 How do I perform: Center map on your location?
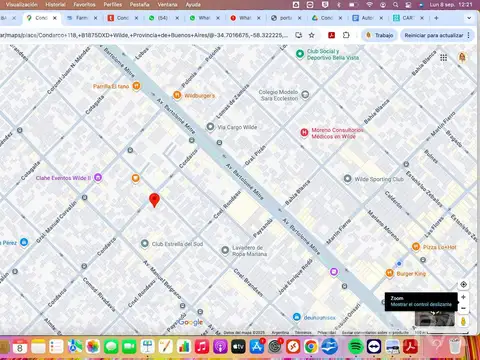463,284
